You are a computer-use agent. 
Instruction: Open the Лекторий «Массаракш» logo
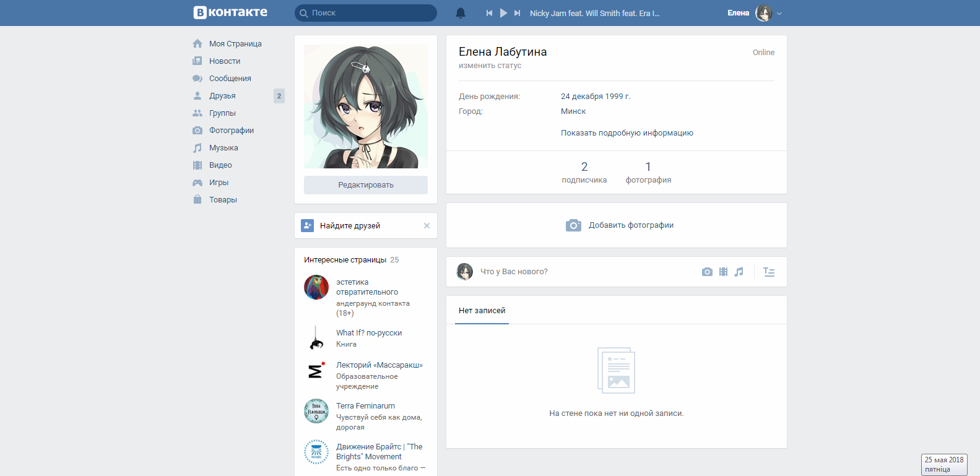(x=316, y=370)
